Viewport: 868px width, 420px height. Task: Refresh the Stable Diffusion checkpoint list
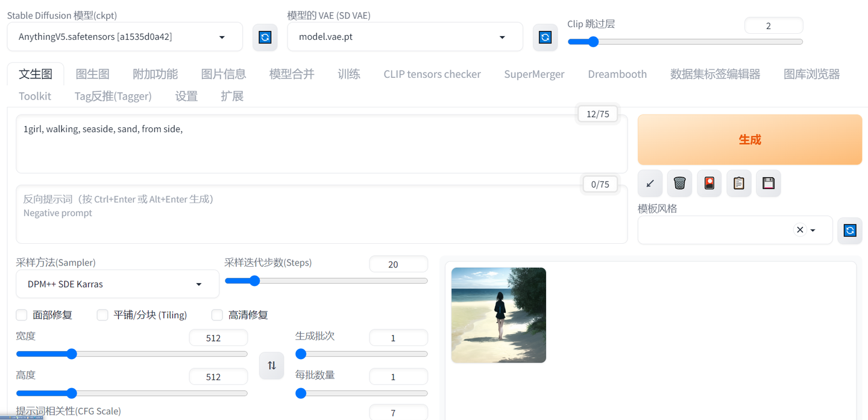tap(265, 37)
